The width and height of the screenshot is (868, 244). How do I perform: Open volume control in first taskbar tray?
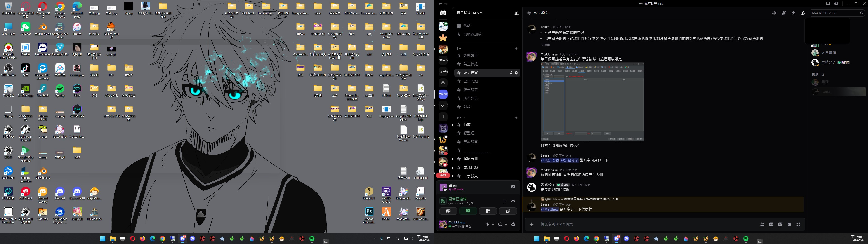point(411,239)
